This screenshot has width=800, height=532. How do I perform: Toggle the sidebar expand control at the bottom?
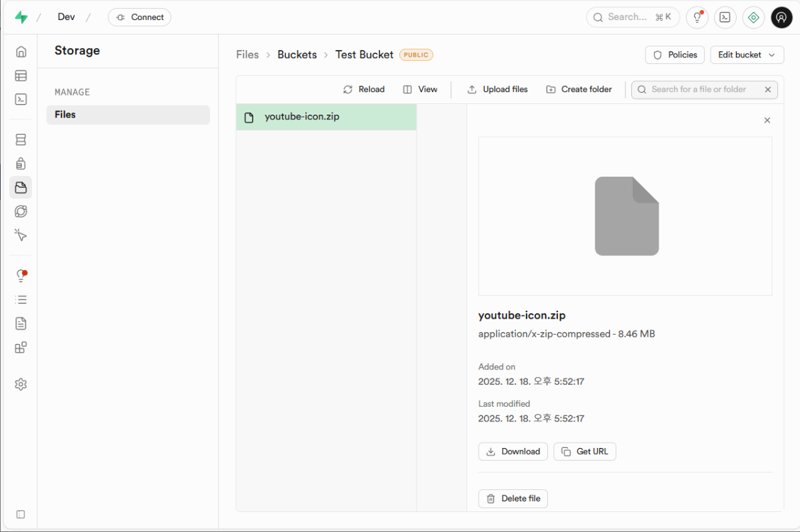21,514
